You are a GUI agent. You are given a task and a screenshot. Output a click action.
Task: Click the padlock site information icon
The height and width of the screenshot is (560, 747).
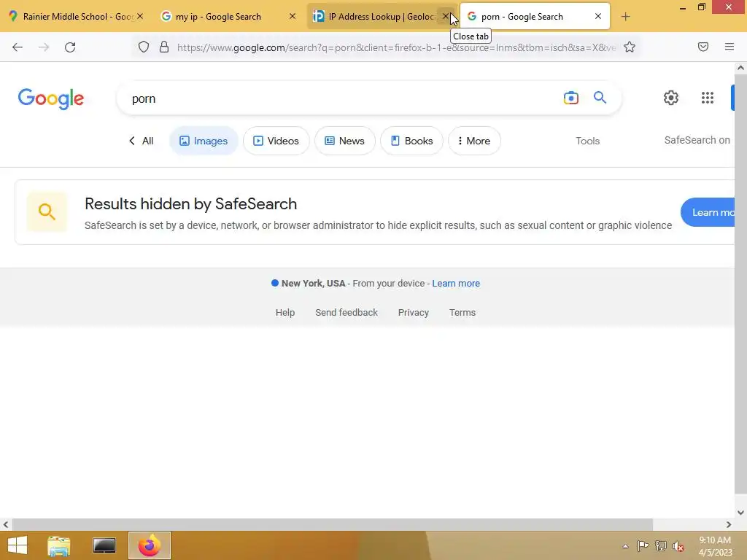(x=164, y=47)
